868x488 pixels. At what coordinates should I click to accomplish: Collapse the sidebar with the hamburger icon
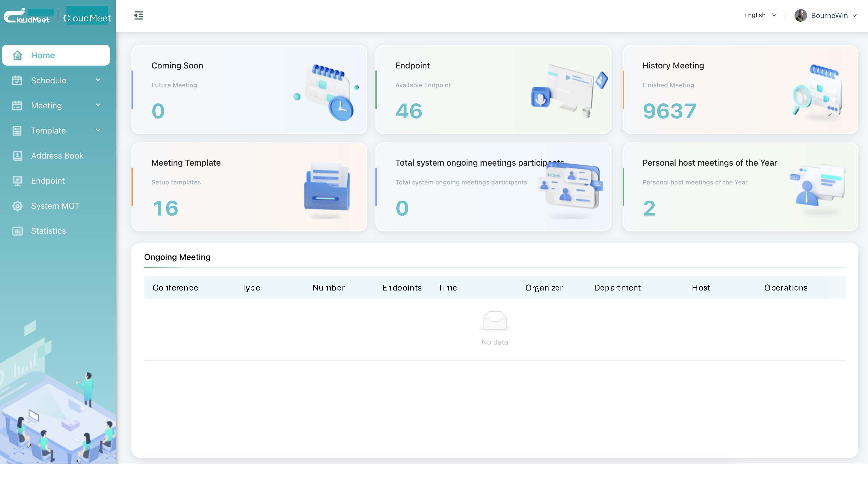[x=139, y=15]
